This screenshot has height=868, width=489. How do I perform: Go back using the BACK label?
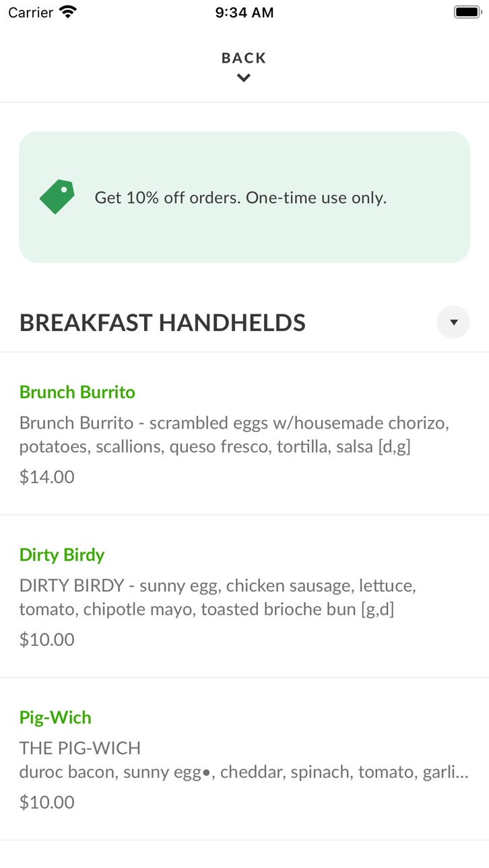click(244, 58)
